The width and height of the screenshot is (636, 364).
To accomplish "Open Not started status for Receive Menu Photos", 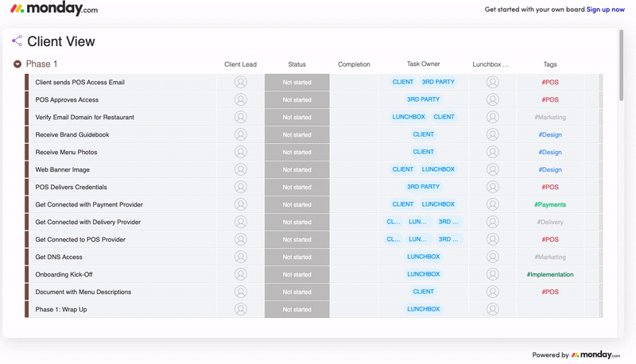I will pos(297,152).
